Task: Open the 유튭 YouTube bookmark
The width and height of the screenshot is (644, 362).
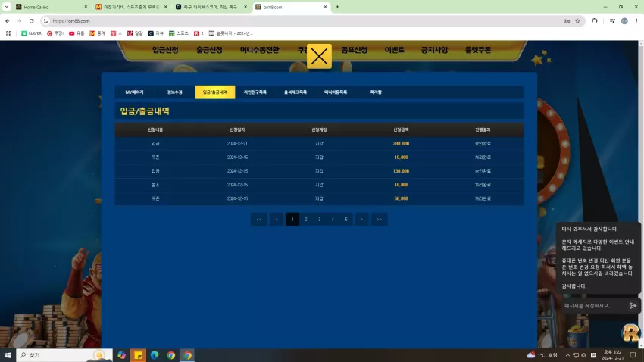Action: (x=77, y=33)
